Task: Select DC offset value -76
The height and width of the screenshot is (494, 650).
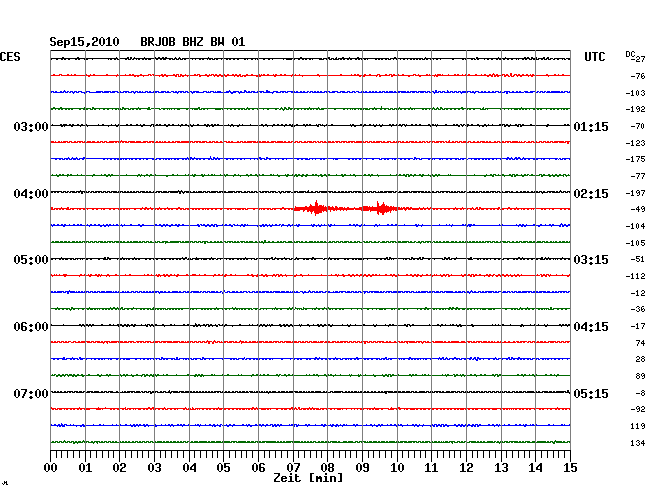Action: tap(638, 76)
